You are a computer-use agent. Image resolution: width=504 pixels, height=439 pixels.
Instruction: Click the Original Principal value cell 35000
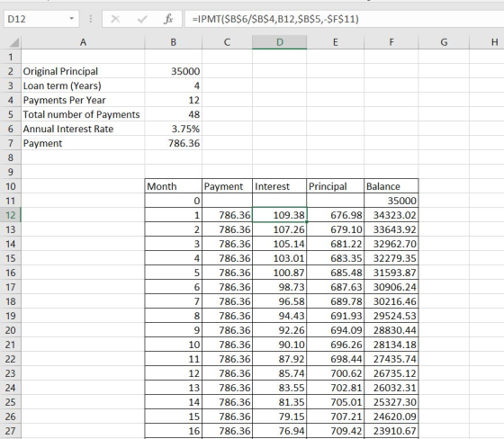(x=173, y=71)
